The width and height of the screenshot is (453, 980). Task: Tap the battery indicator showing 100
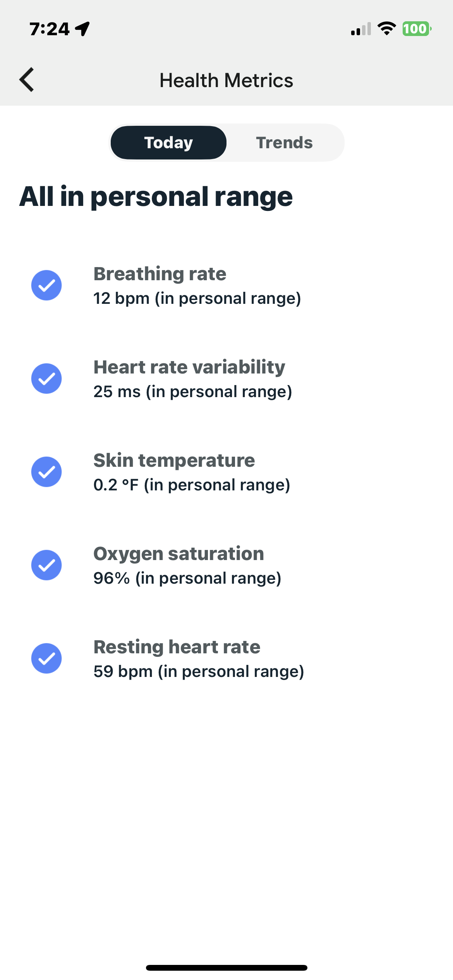[417, 29]
